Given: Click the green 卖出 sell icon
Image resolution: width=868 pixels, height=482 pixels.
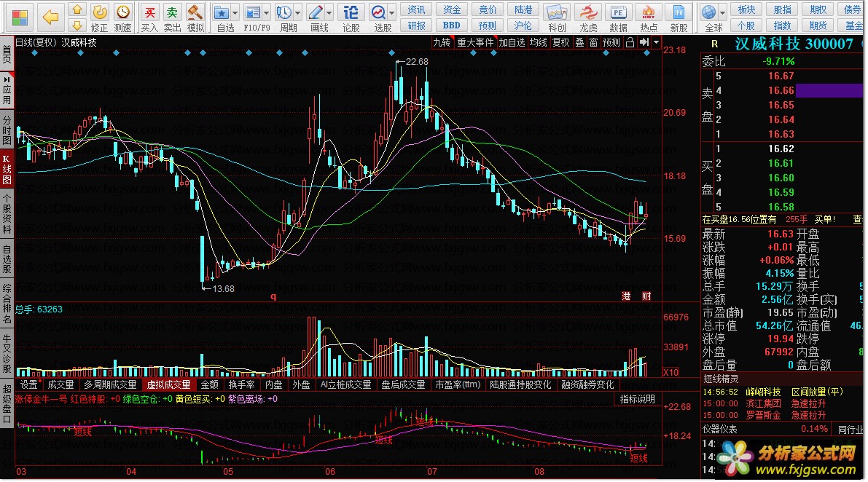Looking at the screenshot, I should 172,12.
